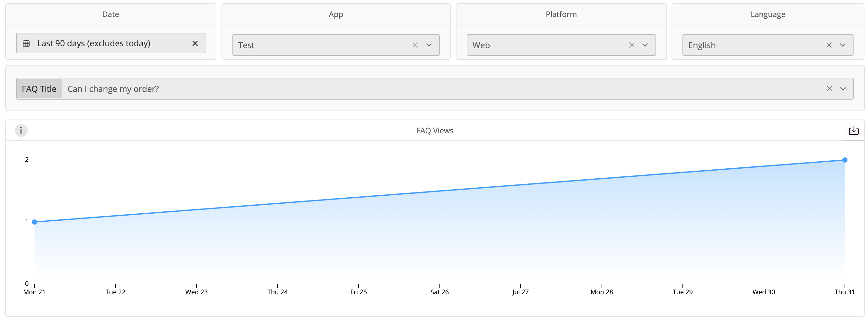868x320 pixels.
Task: Click the App panel header
Action: click(336, 14)
